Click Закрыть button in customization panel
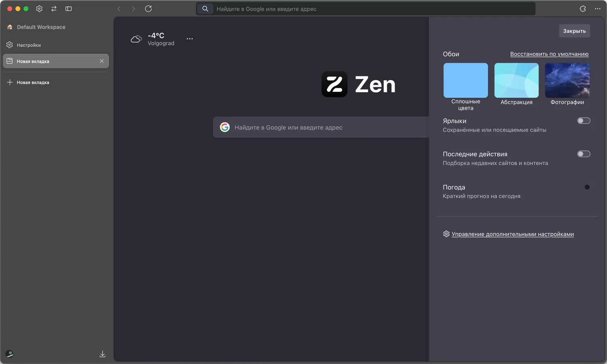The height and width of the screenshot is (364, 607). pos(574,31)
